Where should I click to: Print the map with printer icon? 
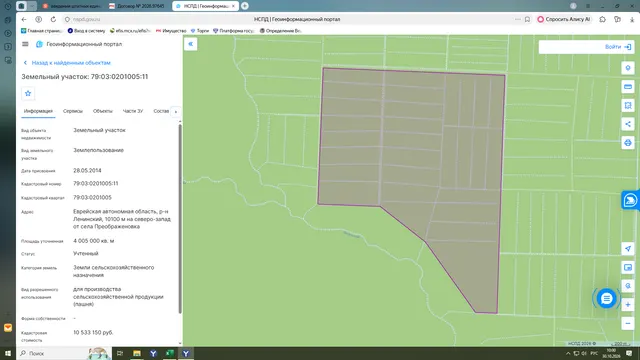click(x=628, y=143)
